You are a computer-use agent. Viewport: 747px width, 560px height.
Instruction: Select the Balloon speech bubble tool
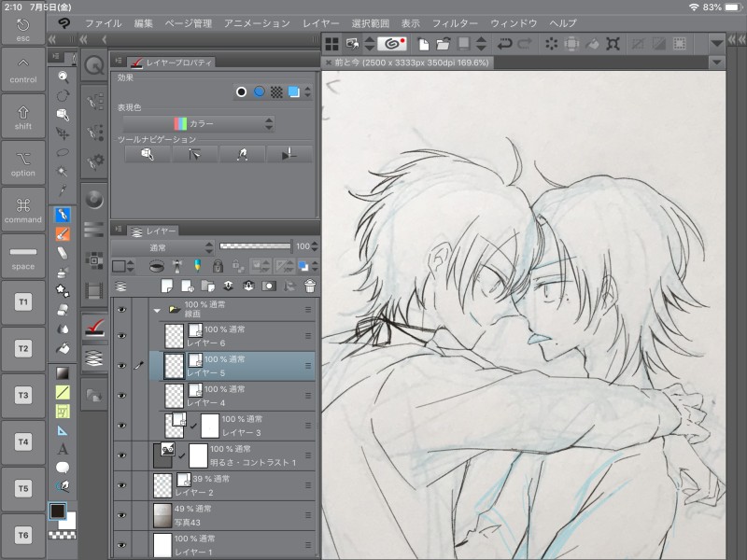point(63,468)
